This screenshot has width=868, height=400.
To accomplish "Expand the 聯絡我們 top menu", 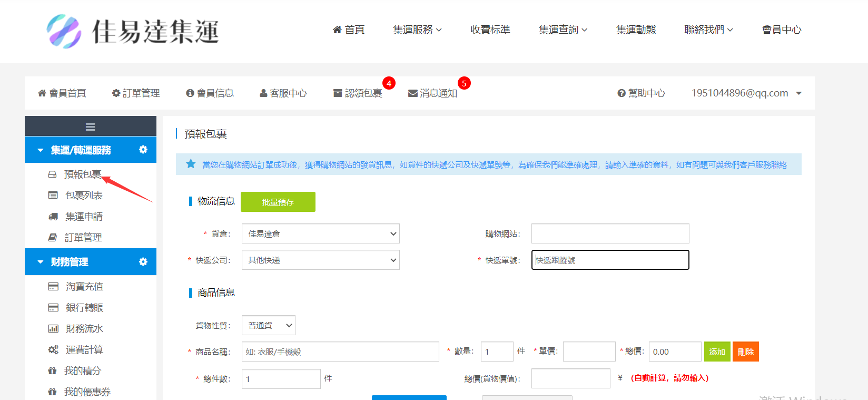I will [709, 30].
